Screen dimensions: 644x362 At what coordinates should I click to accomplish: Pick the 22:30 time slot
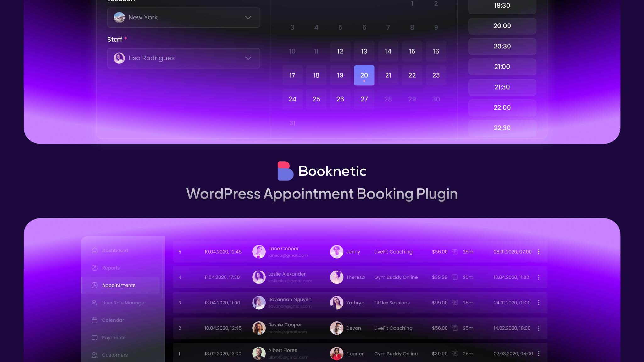(502, 128)
